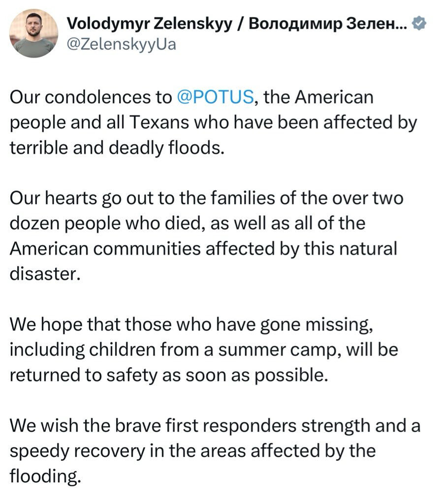The height and width of the screenshot is (504, 442).
Task: Select the Cyrillic name Володимир
Action: point(296,24)
